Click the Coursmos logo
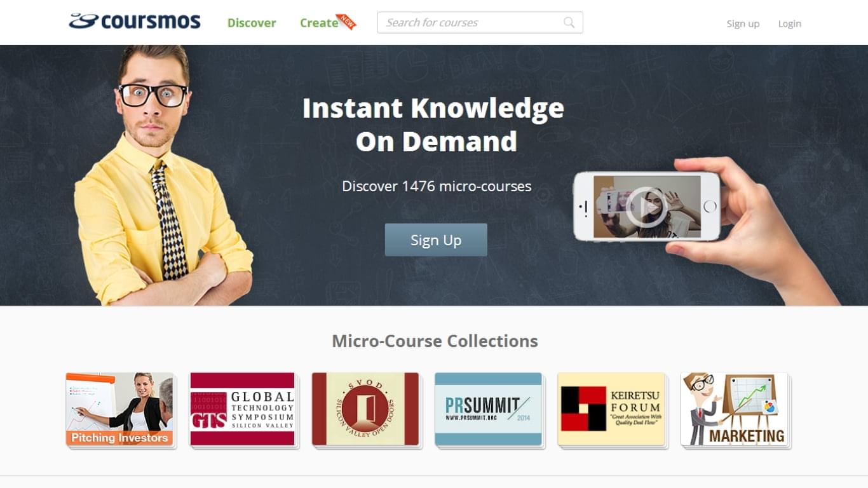The height and width of the screenshot is (488, 868). coord(135,22)
